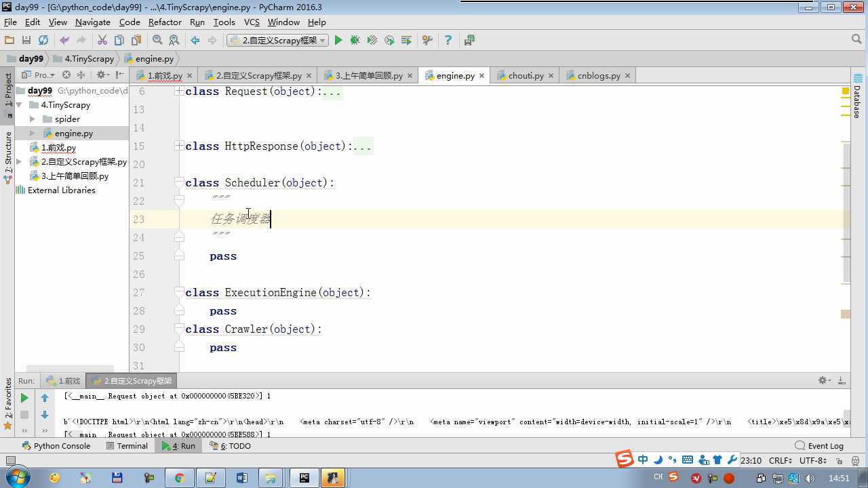This screenshot has height=488, width=868.
Task: Expand 2.自定义Scrapy框架.py node in tree
Action: click(x=19, y=162)
